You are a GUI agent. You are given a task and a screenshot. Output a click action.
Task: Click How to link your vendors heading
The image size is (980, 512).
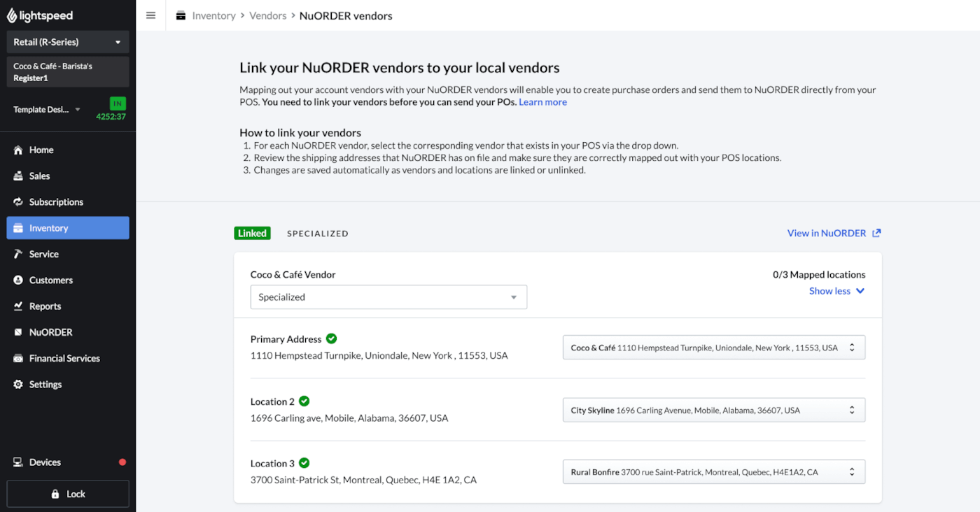pyautogui.click(x=300, y=132)
